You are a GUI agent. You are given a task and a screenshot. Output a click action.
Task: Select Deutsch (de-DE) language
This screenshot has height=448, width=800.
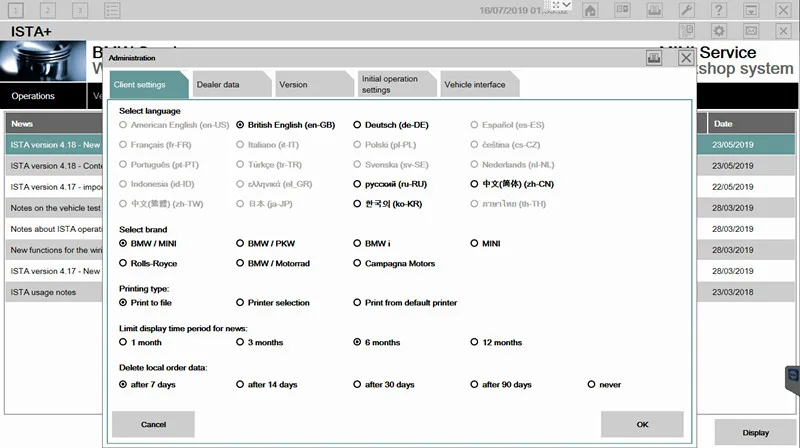point(391,125)
